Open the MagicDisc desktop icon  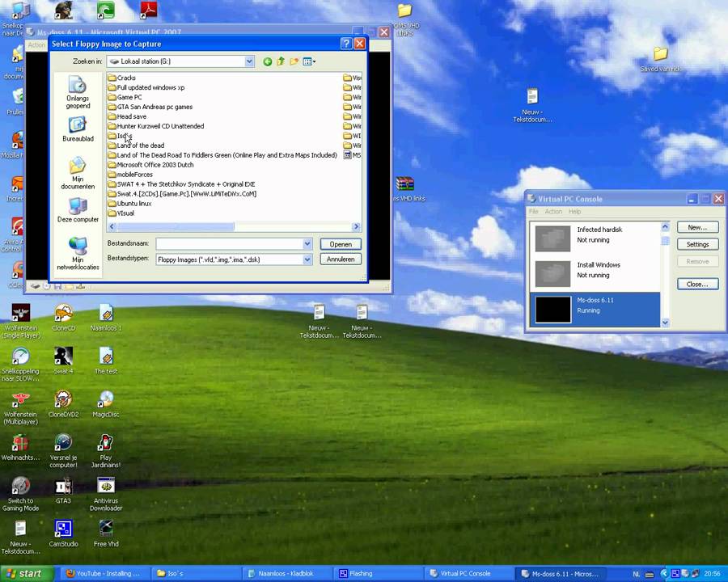[106, 404]
